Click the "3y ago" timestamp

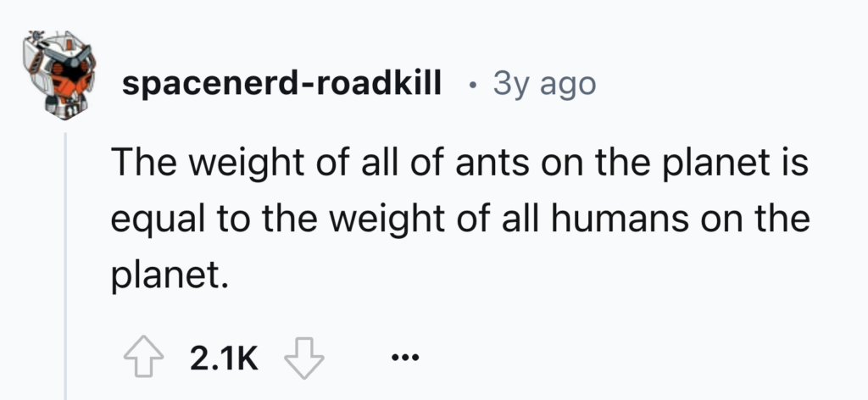544,84
